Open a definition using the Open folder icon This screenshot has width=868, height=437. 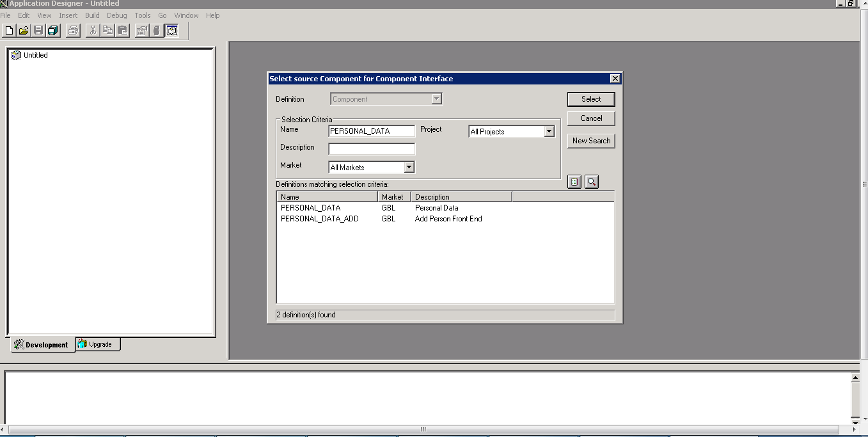(23, 29)
